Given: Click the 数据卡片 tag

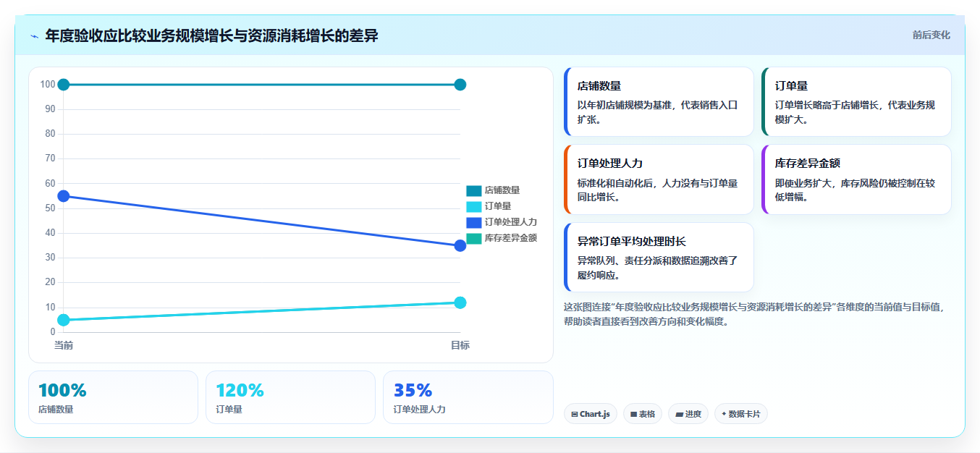Looking at the screenshot, I should (740, 414).
